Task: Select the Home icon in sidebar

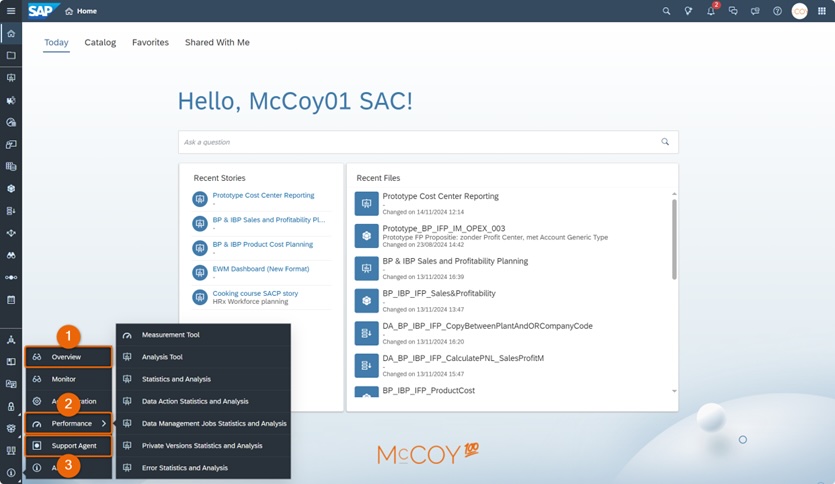Action: [11, 34]
